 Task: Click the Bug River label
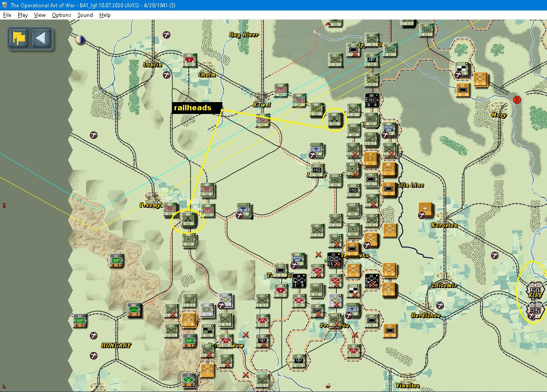(244, 35)
